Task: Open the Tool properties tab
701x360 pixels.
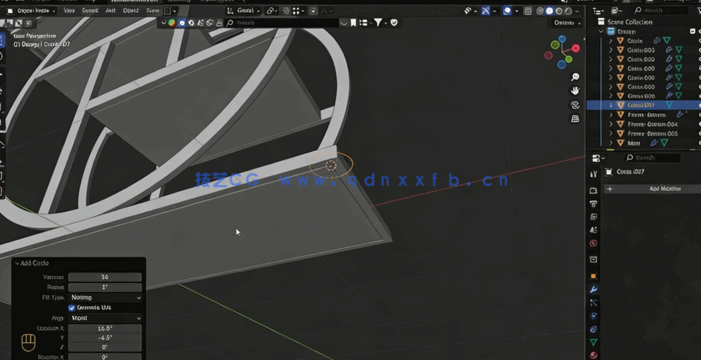Action: pos(593,174)
